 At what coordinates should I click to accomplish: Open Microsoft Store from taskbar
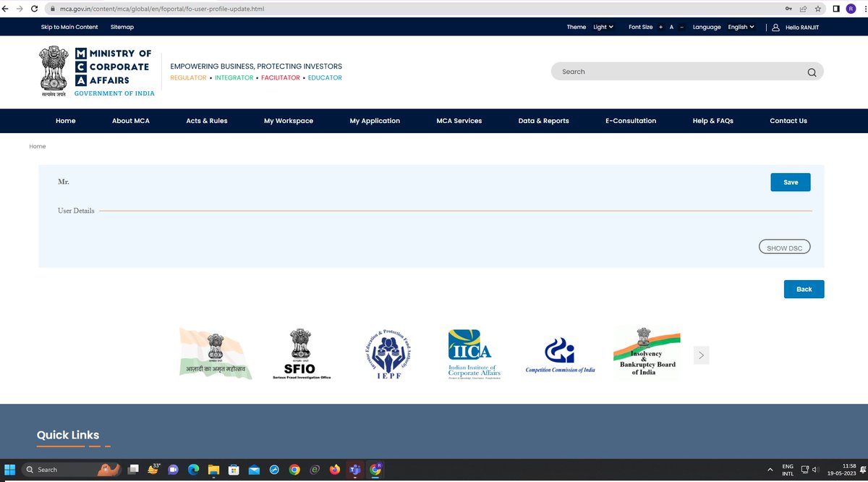(234, 470)
